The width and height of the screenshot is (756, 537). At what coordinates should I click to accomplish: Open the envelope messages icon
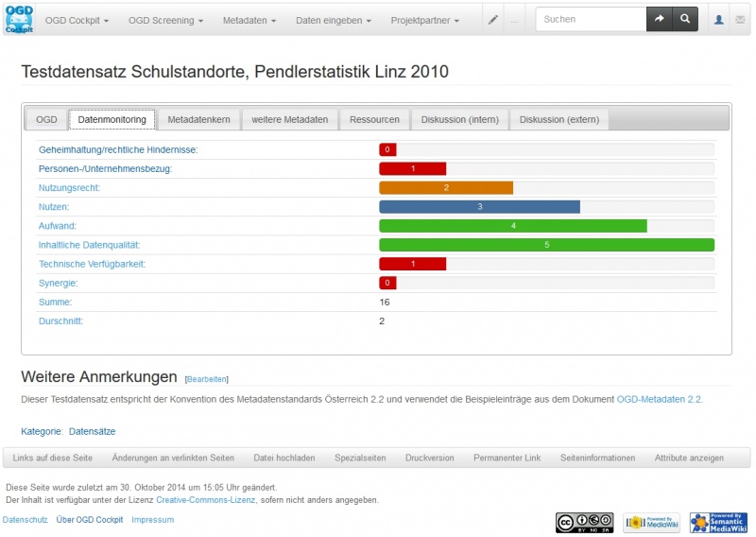click(740, 20)
